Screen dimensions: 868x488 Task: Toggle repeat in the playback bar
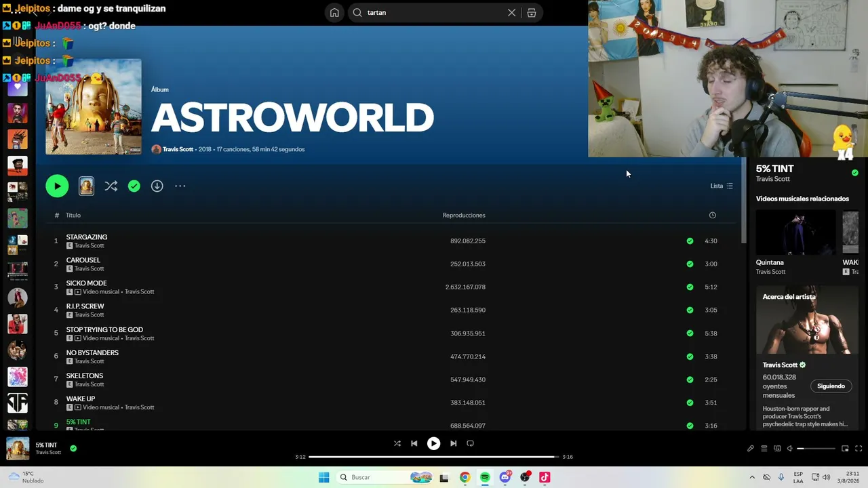coord(470,443)
